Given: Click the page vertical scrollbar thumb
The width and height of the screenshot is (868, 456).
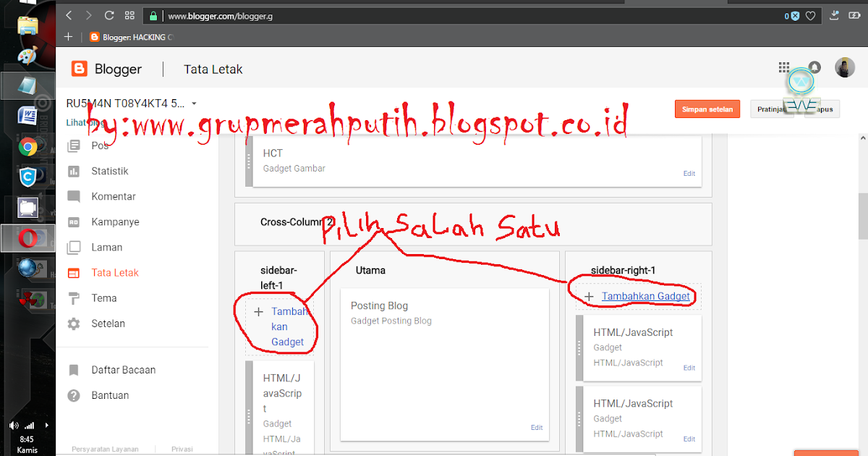Looking at the screenshot, I should 862,216.
